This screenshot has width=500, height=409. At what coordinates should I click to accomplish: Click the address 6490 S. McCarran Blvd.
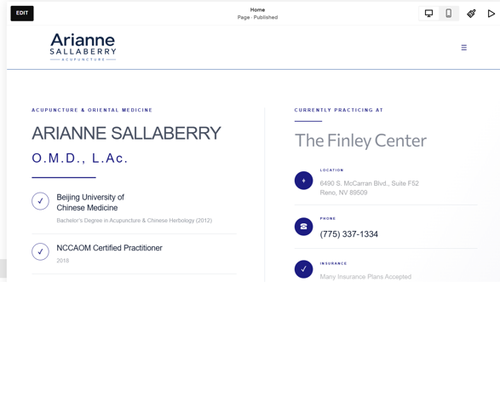coord(369,183)
